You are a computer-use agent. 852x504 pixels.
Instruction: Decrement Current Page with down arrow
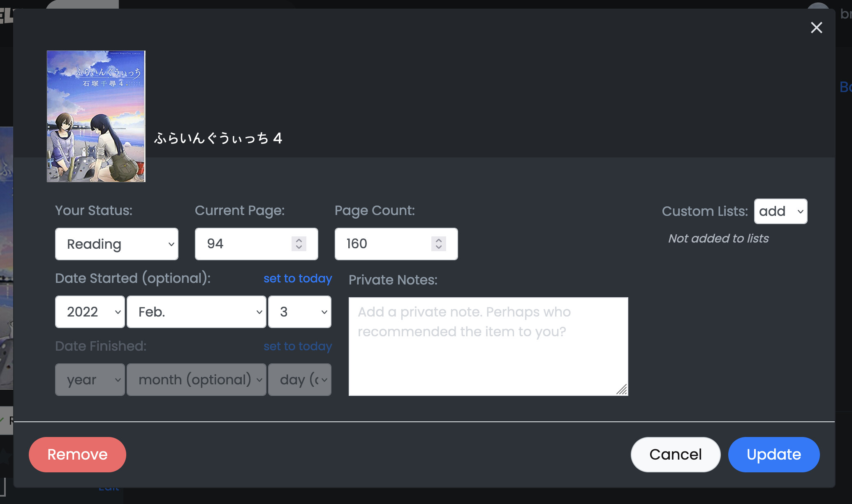(299, 247)
